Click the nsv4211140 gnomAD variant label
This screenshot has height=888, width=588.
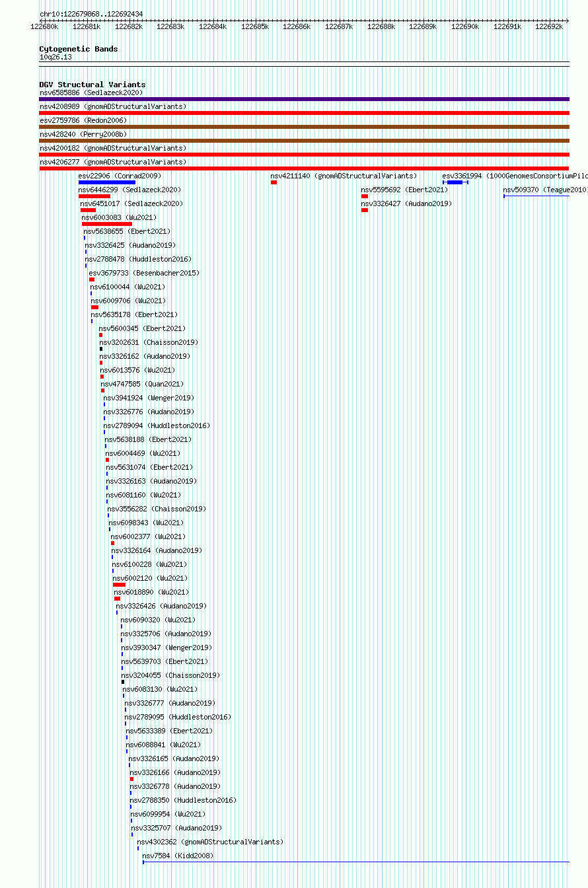[x=344, y=176]
